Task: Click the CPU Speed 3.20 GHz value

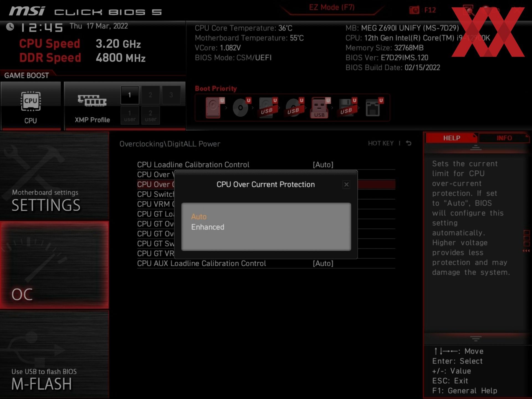Action: click(118, 44)
